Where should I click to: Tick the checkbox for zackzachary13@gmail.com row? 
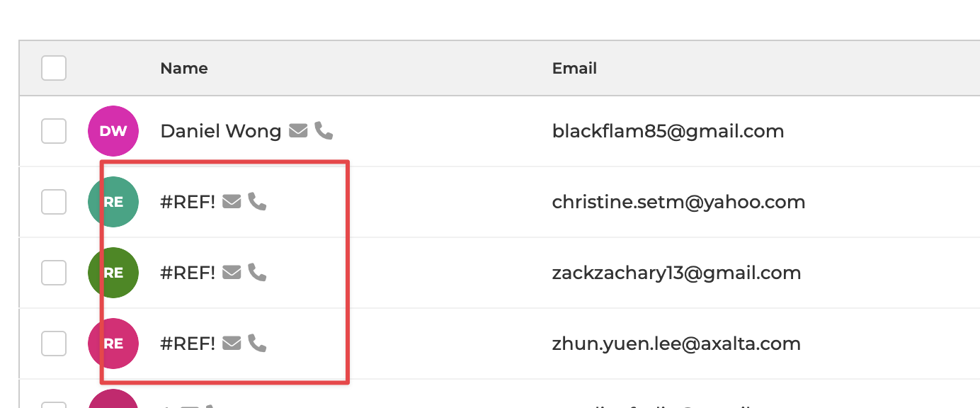coord(54,273)
